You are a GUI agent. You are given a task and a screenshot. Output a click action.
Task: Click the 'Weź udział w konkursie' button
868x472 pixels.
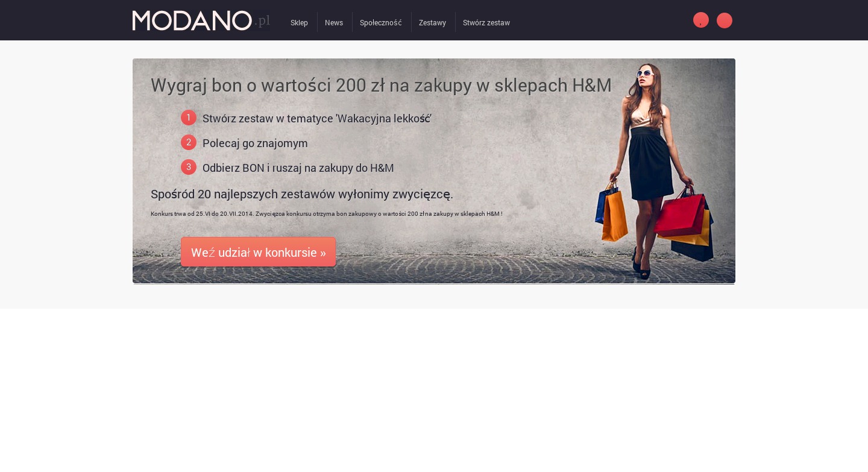(258, 252)
